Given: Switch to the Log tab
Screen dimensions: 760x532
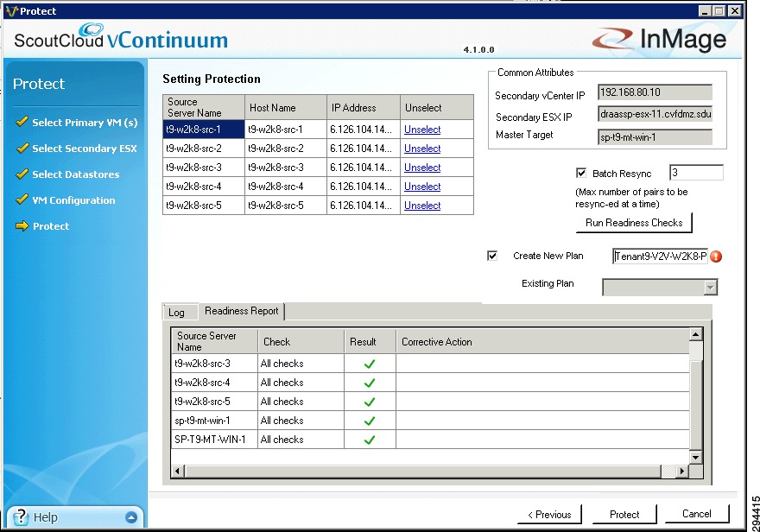Looking at the screenshot, I should [x=176, y=313].
